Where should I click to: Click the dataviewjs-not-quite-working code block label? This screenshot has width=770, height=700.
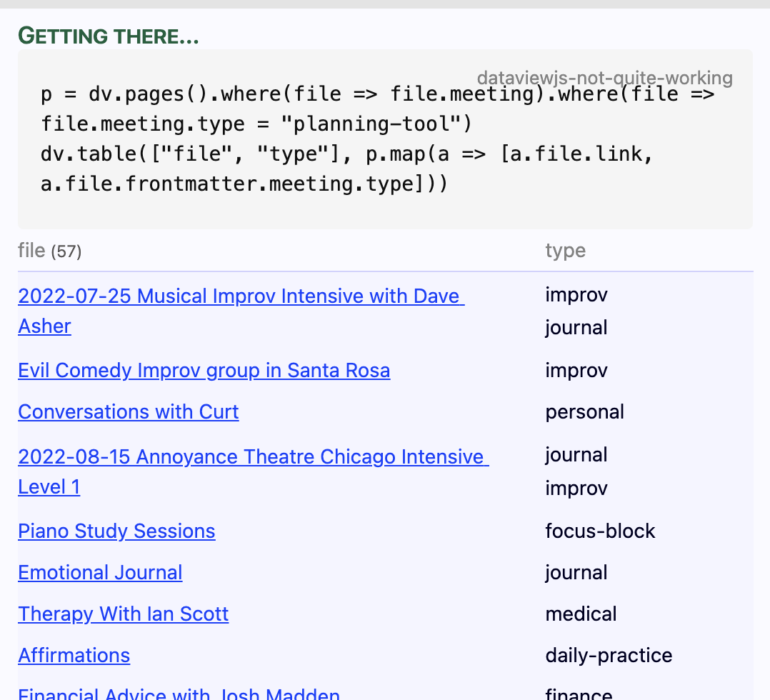coord(604,78)
